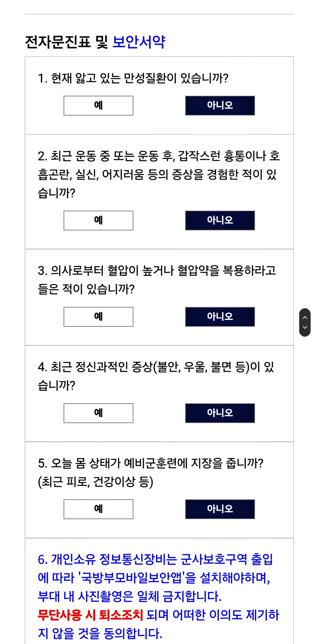
Task: Answer 예 to question 2 about exercise symptoms
Action: 99,220
